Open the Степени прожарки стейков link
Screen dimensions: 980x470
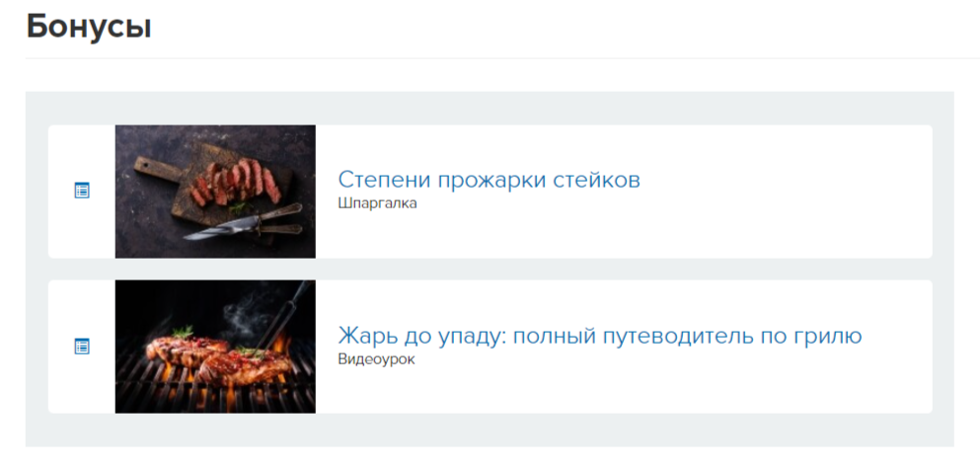489,180
